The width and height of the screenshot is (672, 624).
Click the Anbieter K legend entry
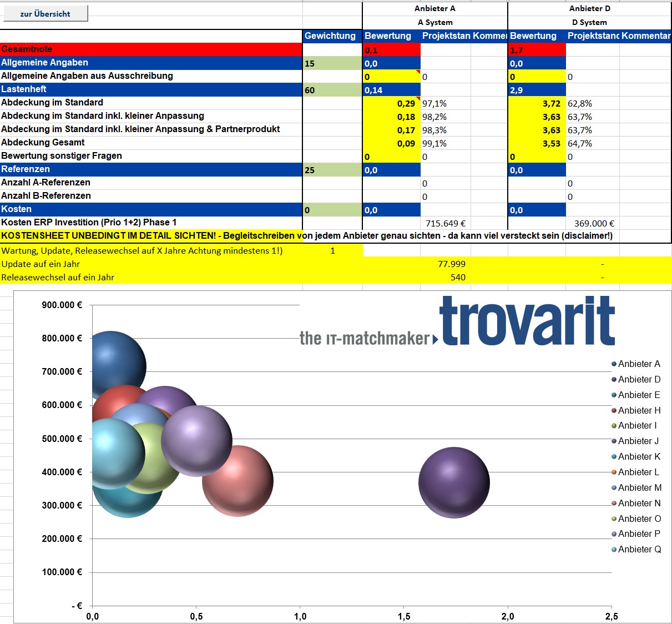point(636,457)
